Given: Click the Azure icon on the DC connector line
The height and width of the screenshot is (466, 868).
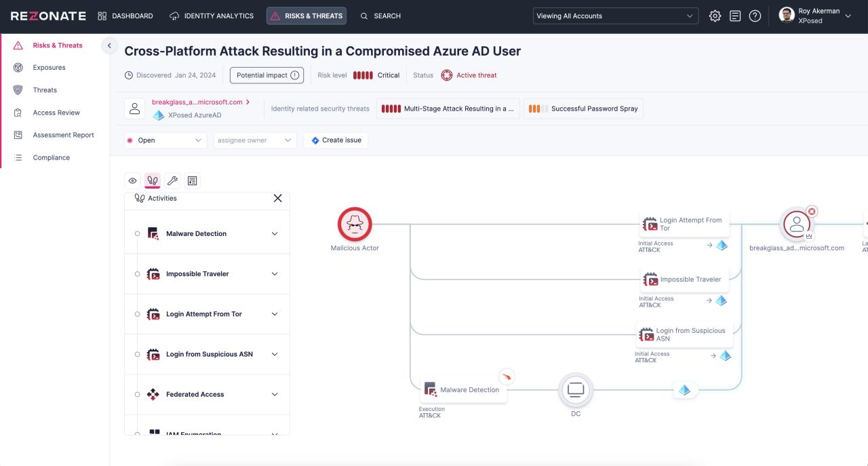Looking at the screenshot, I should point(684,390).
